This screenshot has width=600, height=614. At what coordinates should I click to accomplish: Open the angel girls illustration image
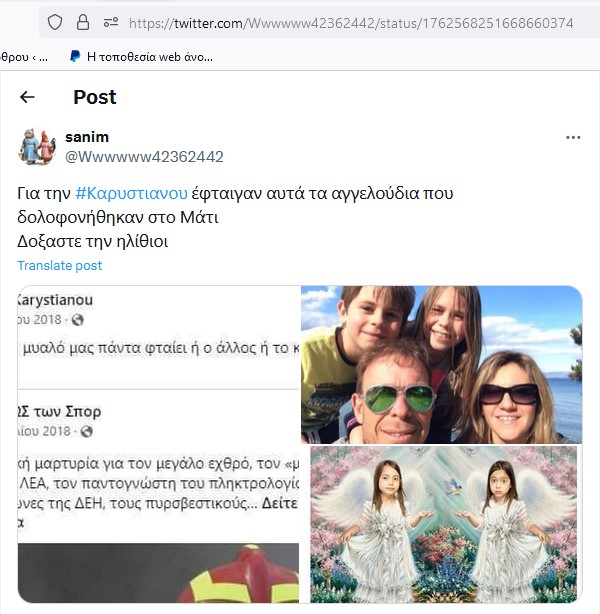click(443, 524)
